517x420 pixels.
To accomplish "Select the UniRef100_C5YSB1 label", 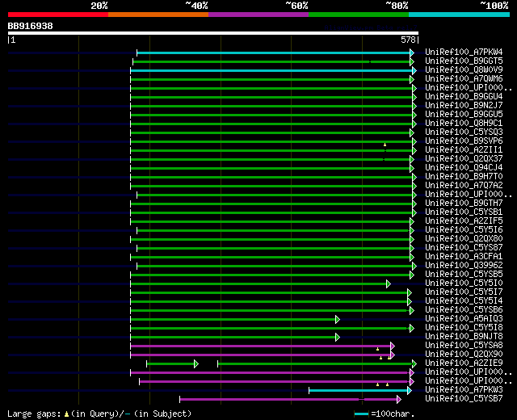I will pos(464,212).
